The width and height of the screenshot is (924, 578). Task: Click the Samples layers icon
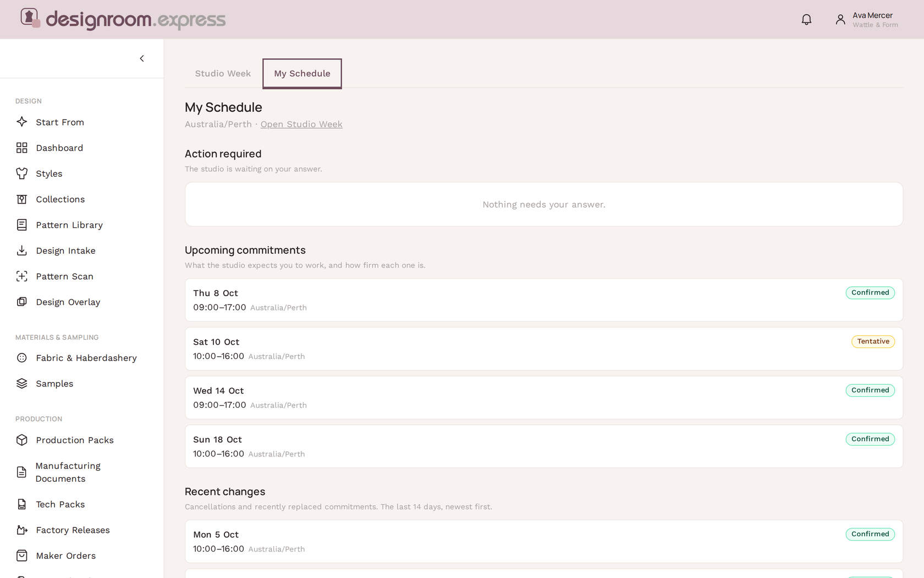pyautogui.click(x=22, y=384)
